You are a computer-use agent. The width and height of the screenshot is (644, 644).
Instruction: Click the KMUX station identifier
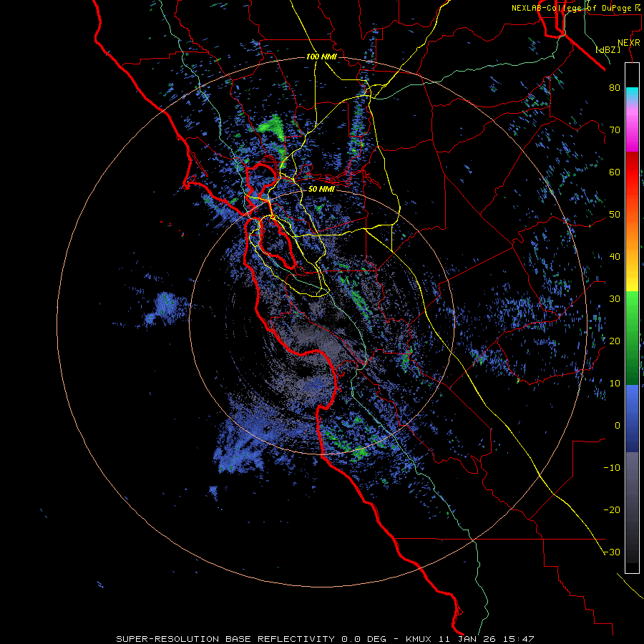pyautogui.click(x=419, y=639)
